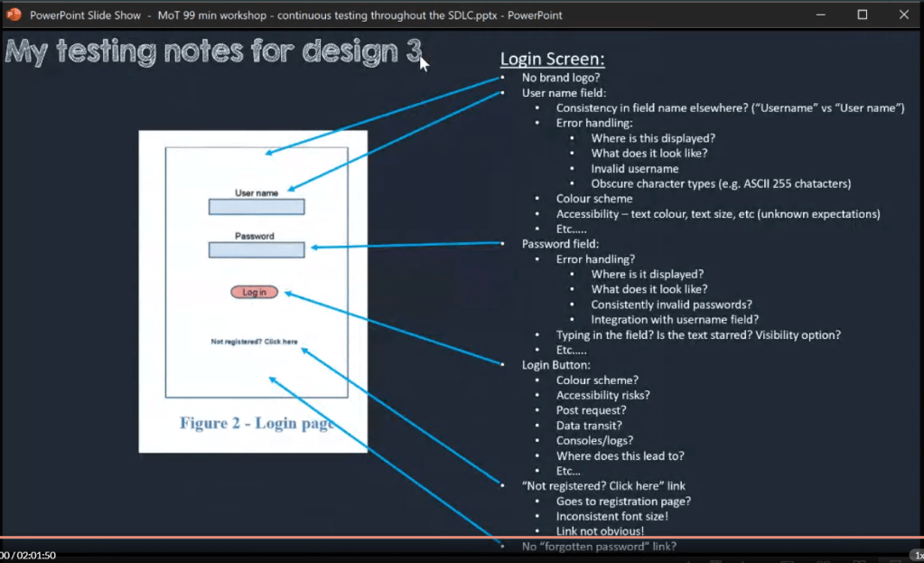Screen dimensions: 924x563
Task: Click the video progress bar at the bottom
Action: point(462,537)
